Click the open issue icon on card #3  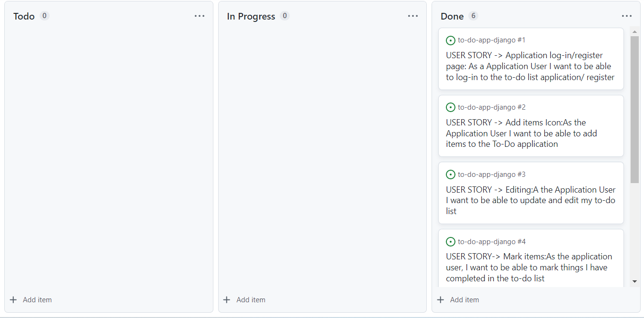click(451, 175)
